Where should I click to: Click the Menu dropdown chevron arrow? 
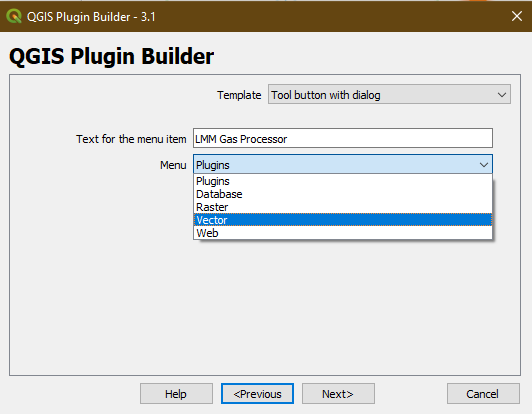pyautogui.click(x=483, y=165)
